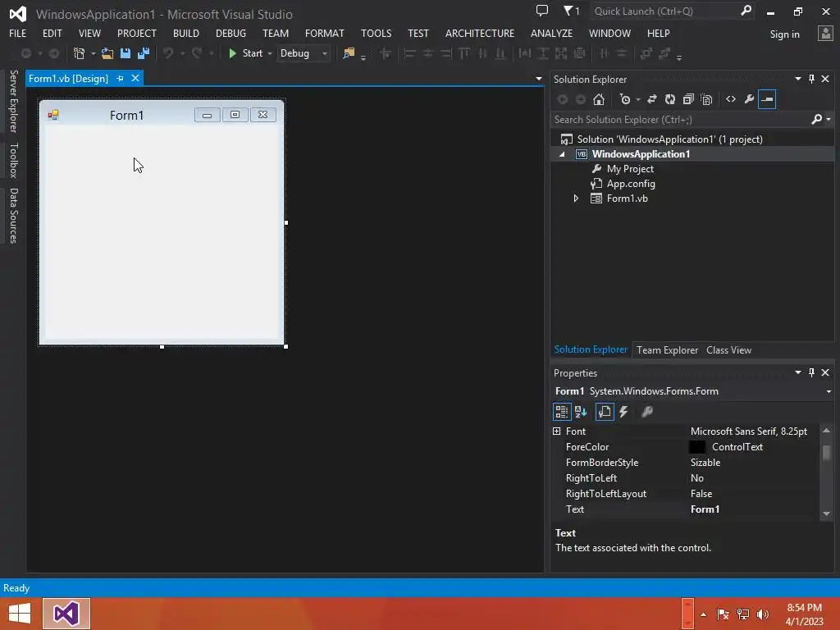
Task: Open the FORMAT menu
Action: click(x=325, y=33)
